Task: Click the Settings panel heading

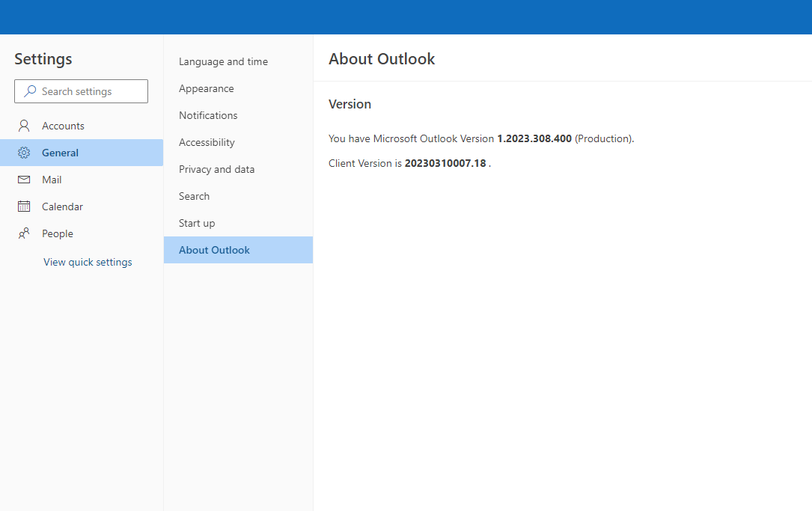Action: point(43,60)
